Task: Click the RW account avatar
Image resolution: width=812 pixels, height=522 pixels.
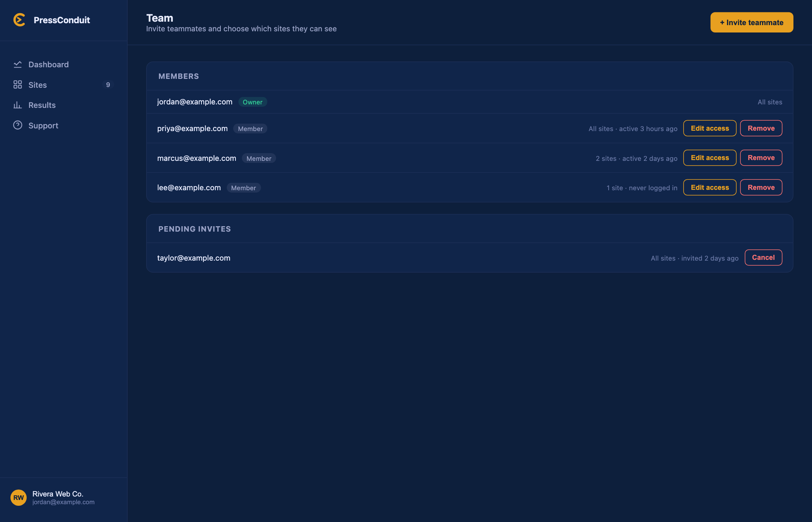Action: (x=19, y=498)
